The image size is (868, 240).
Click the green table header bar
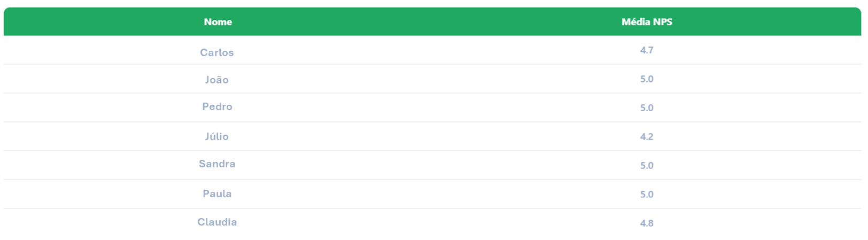(x=432, y=21)
